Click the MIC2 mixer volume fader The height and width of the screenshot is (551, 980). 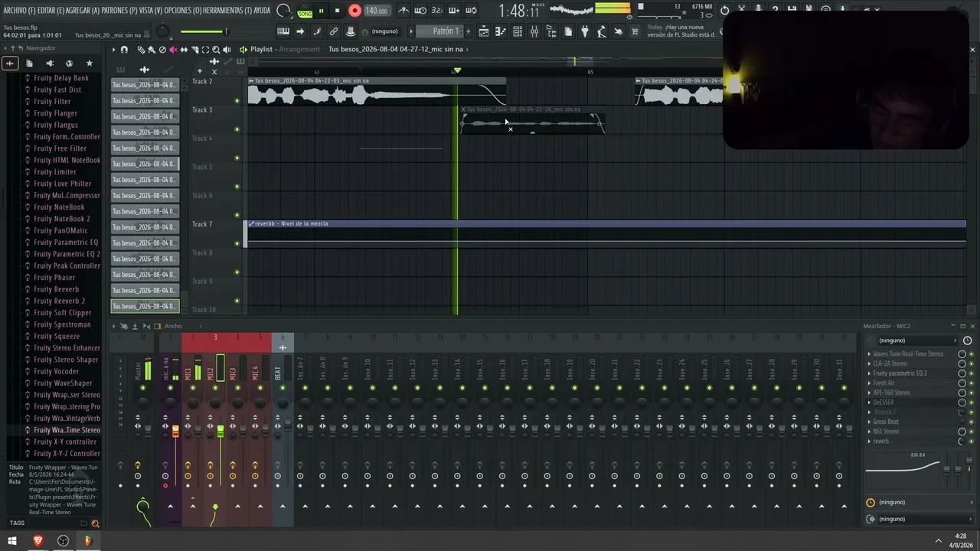(x=220, y=432)
